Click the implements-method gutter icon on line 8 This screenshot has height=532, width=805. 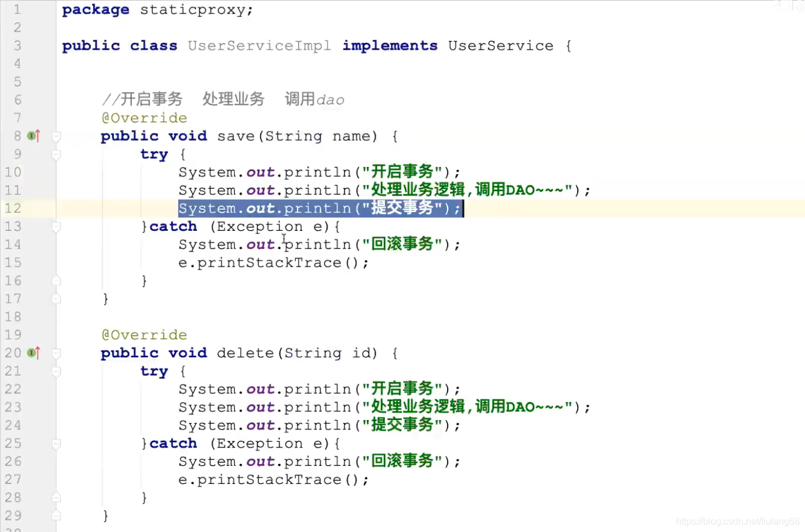[34, 136]
